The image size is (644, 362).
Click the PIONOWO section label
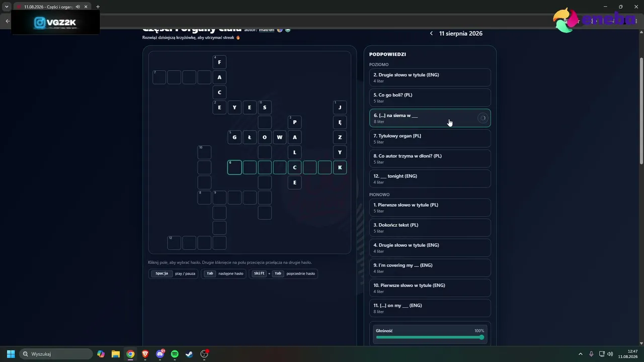(x=379, y=195)
